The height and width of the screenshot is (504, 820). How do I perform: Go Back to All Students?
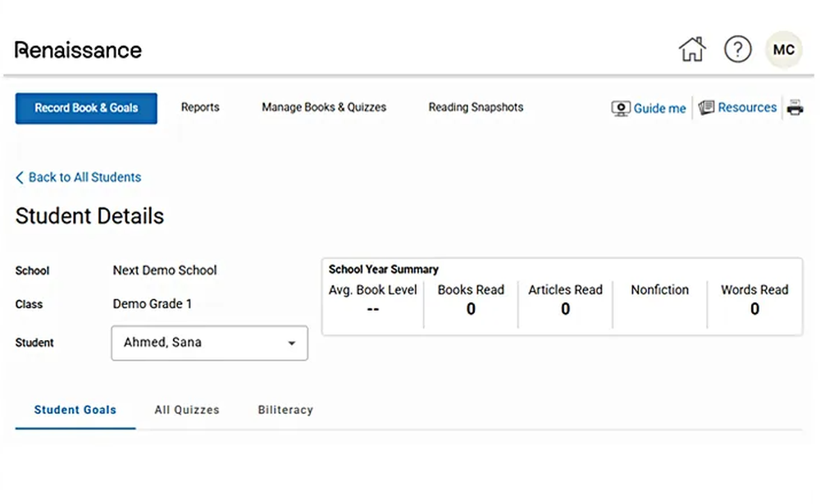[x=84, y=177]
